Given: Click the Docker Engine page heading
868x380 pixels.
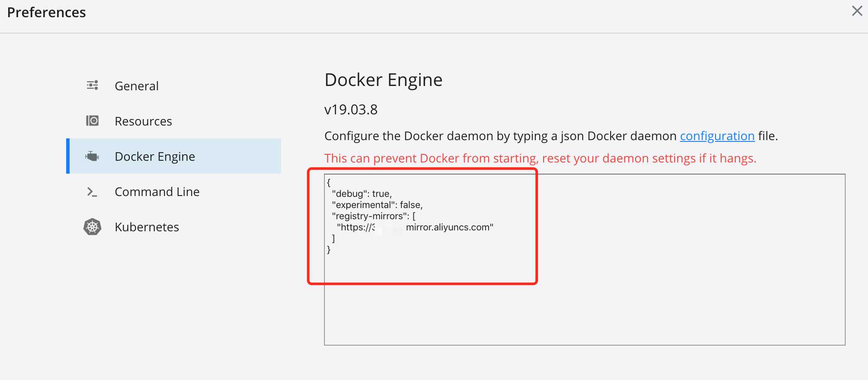Looking at the screenshot, I should click(383, 80).
